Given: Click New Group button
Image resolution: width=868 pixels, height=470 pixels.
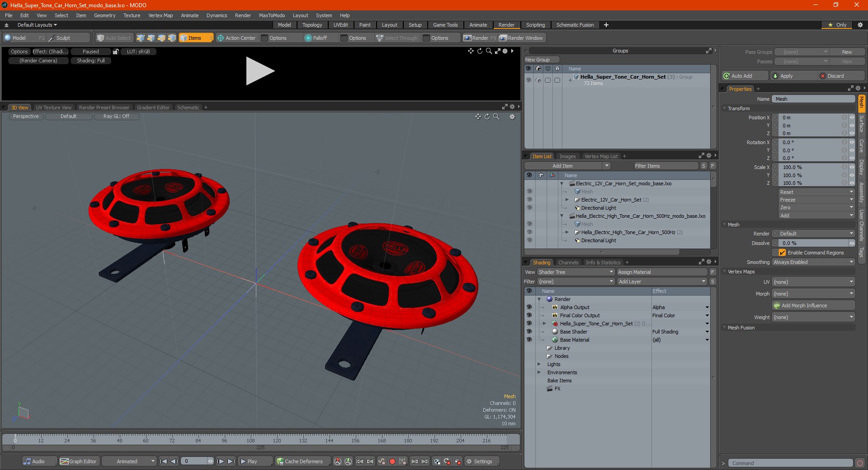Looking at the screenshot, I should [x=542, y=60].
